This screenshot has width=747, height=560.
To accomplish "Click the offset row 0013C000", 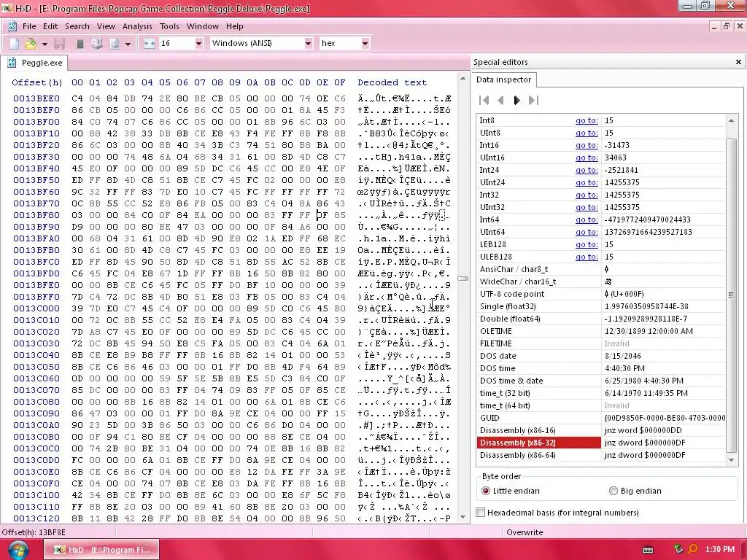I will pyautogui.click(x=36, y=308).
